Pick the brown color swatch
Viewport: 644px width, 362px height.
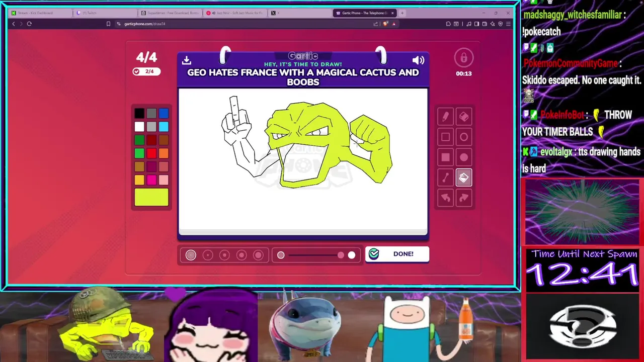pyautogui.click(x=164, y=140)
